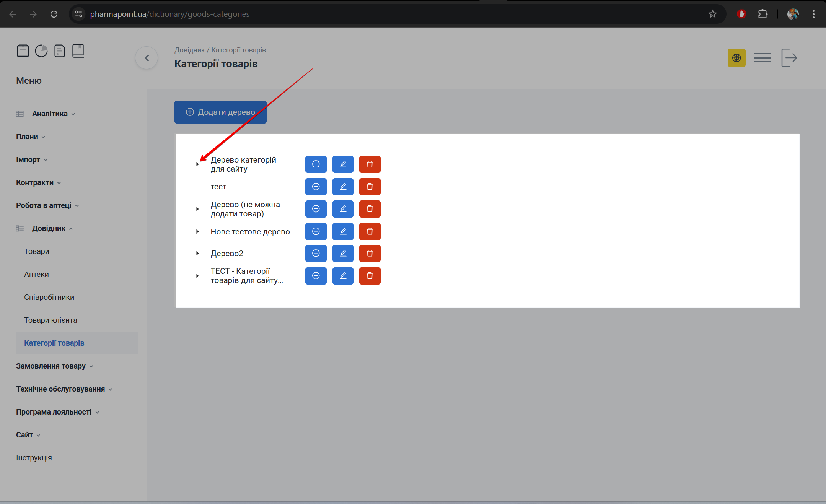Collapse sidebar with the chevron button
This screenshot has height=504, width=826.
pos(147,58)
